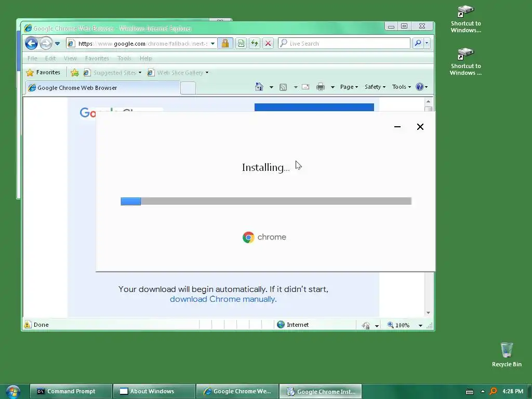Click the Favorites star button
Image resolution: width=532 pixels, height=399 pixels.
tap(43, 72)
